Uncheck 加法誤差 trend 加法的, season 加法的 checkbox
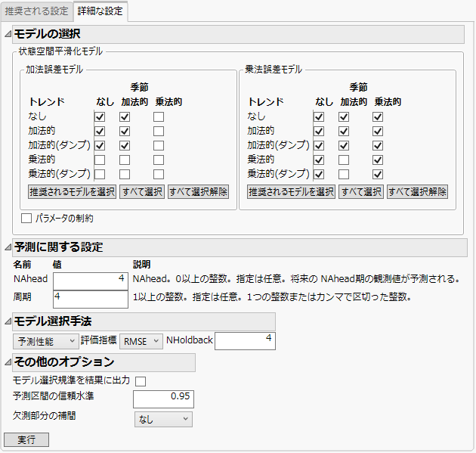476x453 pixels. (125, 132)
